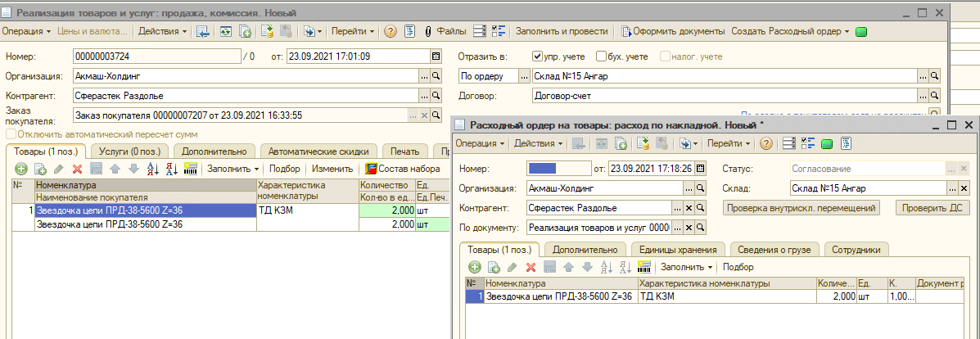Image resolution: width=980 pixels, height=339 pixels.
Task: Click Оформить документы button
Action: (x=673, y=31)
